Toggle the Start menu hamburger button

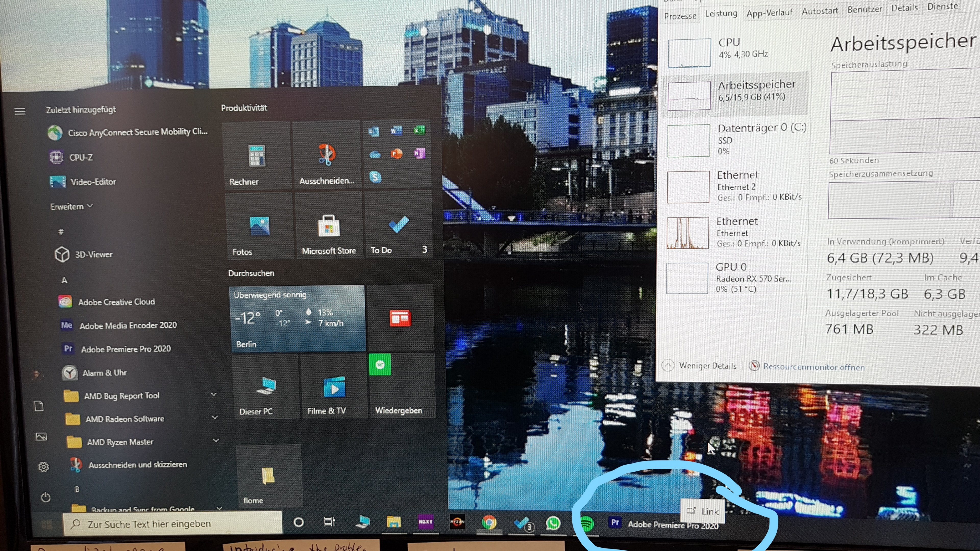[20, 111]
